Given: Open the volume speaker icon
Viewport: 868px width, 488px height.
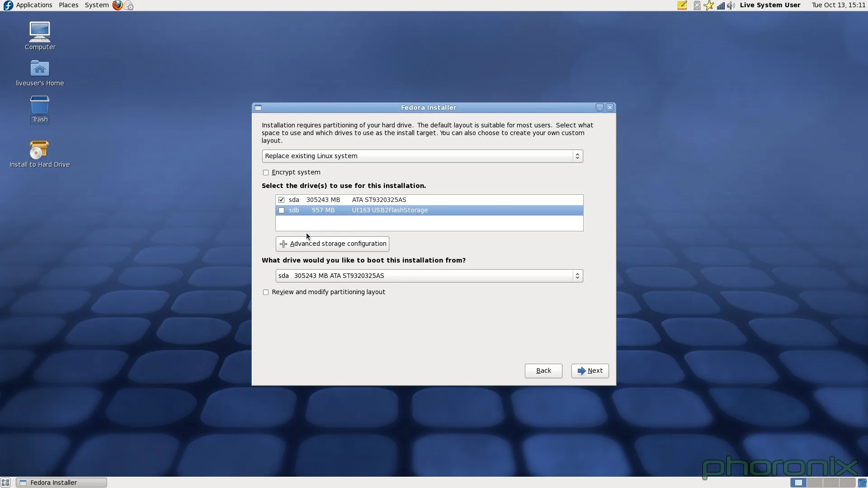Looking at the screenshot, I should 731,5.
